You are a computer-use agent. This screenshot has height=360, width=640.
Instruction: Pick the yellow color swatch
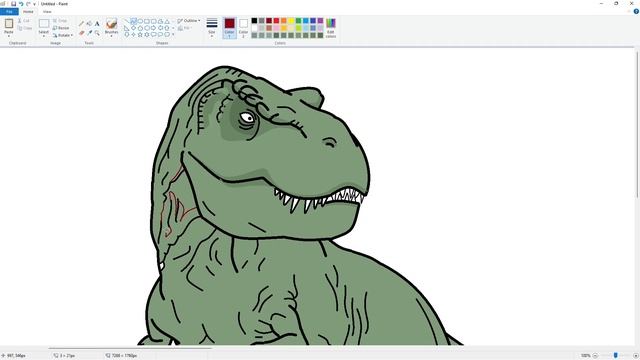[291, 21]
